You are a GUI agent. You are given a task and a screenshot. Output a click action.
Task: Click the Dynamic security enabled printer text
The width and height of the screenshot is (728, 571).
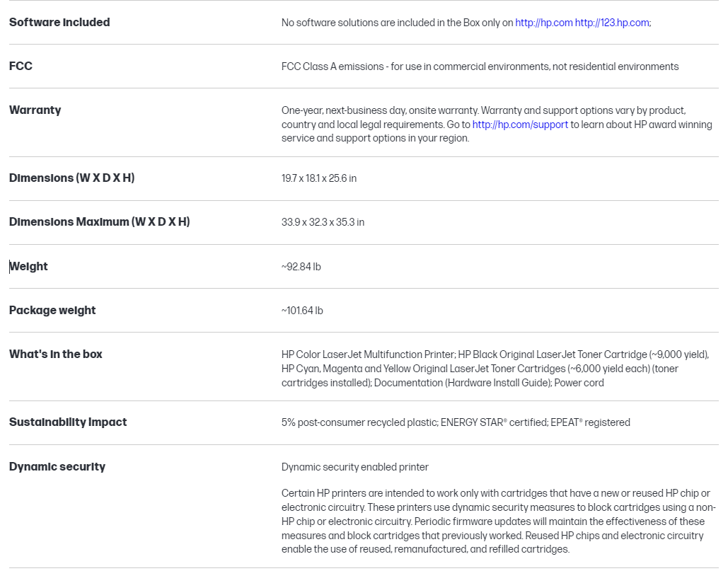point(354,467)
